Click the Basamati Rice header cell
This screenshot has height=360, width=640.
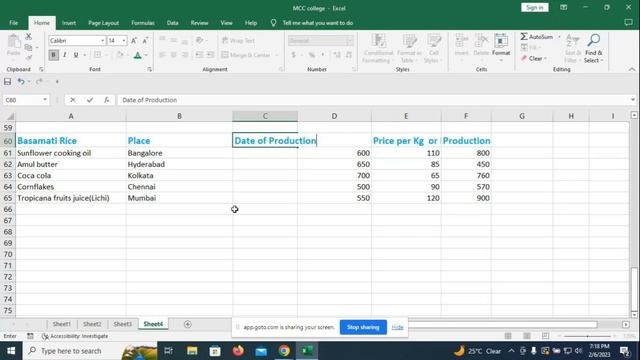click(71, 141)
